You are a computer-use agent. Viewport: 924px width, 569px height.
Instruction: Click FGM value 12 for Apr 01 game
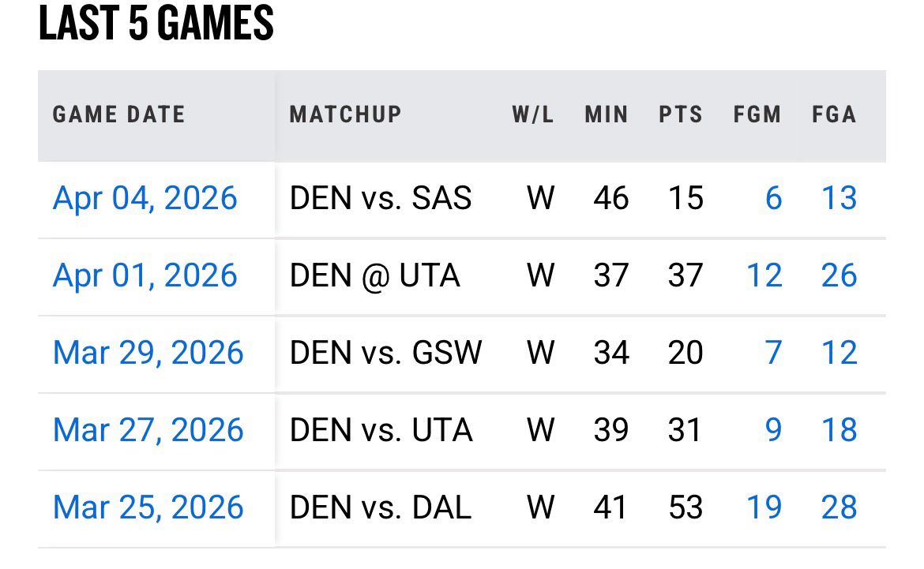click(x=764, y=275)
